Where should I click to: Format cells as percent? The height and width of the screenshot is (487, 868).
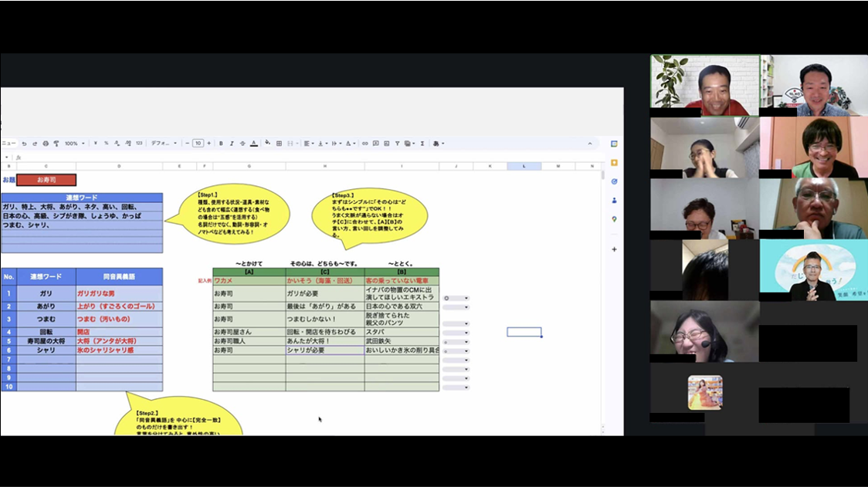point(107,144)
